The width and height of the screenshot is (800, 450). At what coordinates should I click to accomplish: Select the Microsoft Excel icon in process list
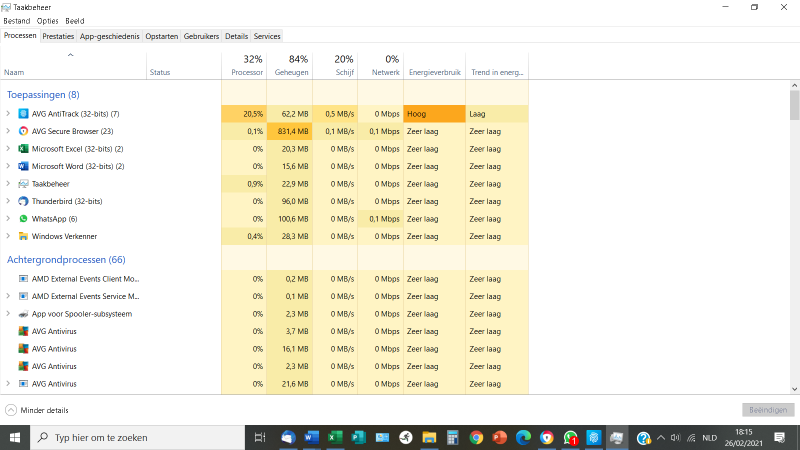[23, 149]
